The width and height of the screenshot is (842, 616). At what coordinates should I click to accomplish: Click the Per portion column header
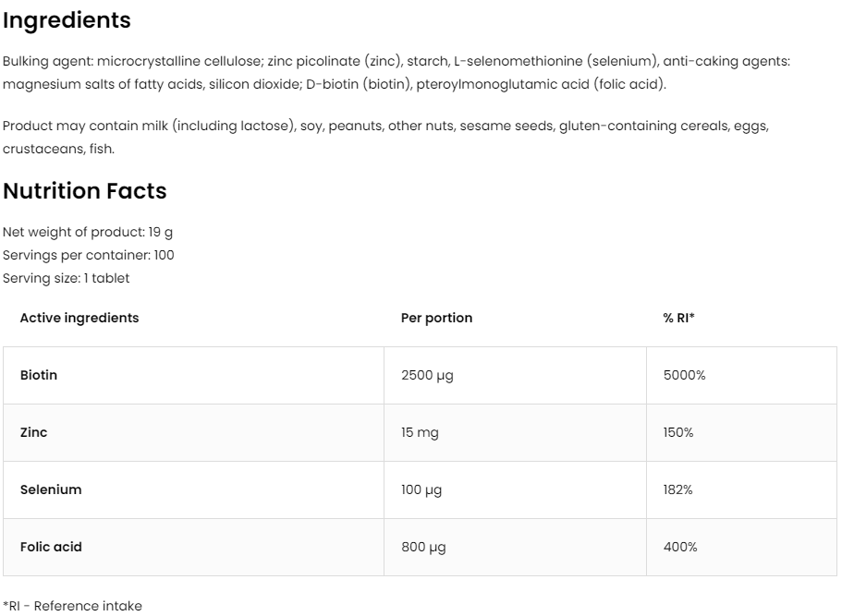(436, 318)
